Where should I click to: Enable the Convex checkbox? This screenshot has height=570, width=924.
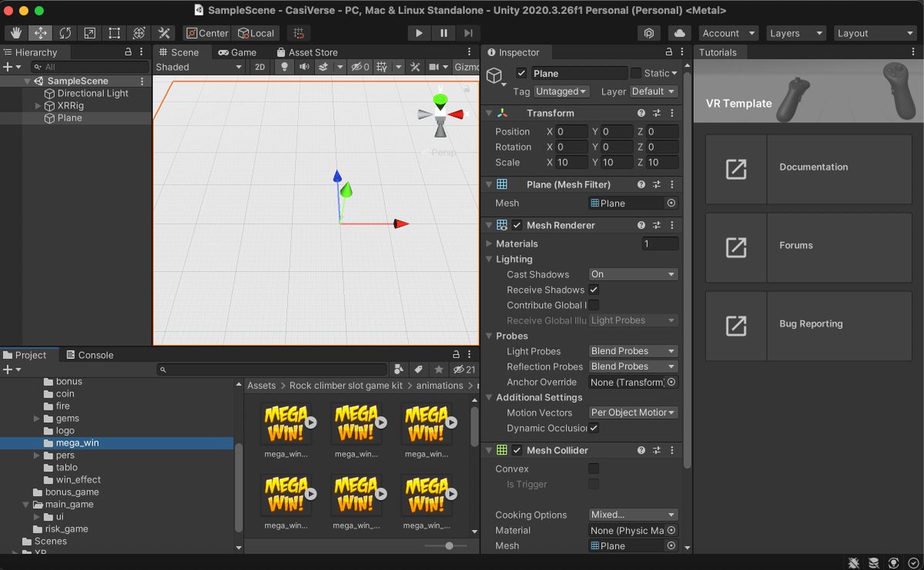594,468
